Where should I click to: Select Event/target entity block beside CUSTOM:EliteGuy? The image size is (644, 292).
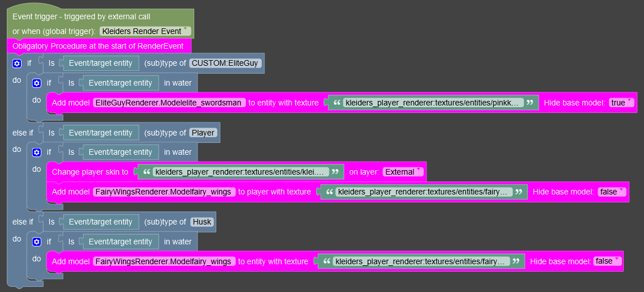coord(101,64)
